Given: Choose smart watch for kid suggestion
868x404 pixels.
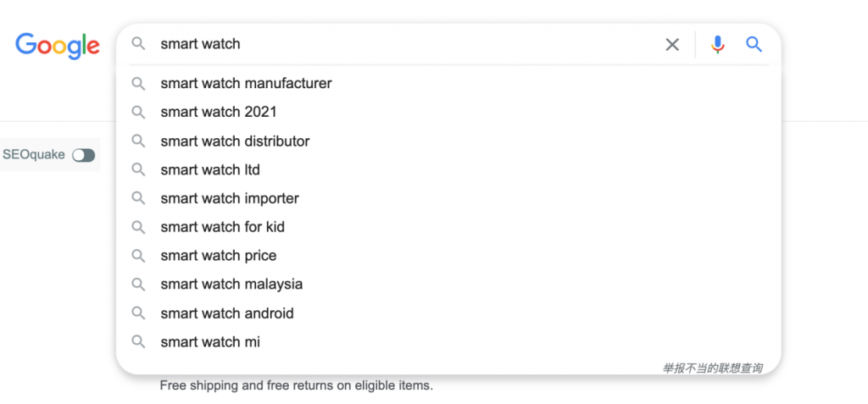Looking at the screenshot, I should click(x=448, y=227).
